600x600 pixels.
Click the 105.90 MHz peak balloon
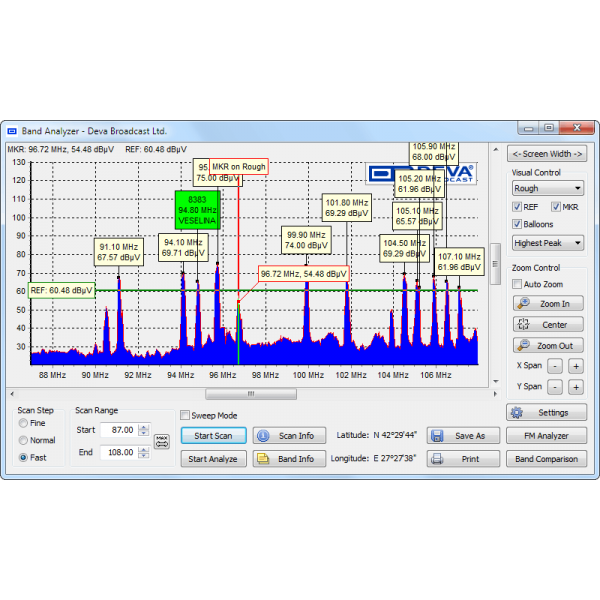(434, 153)
